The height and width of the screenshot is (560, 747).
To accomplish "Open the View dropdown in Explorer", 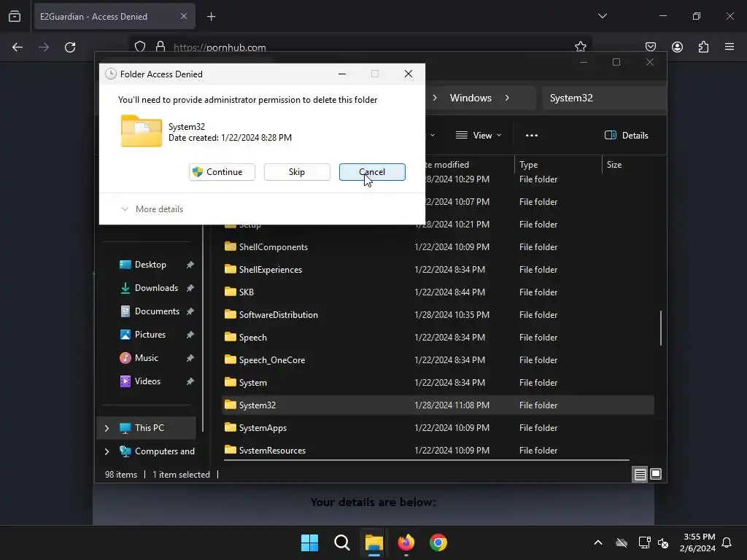I will click(479, 135).
